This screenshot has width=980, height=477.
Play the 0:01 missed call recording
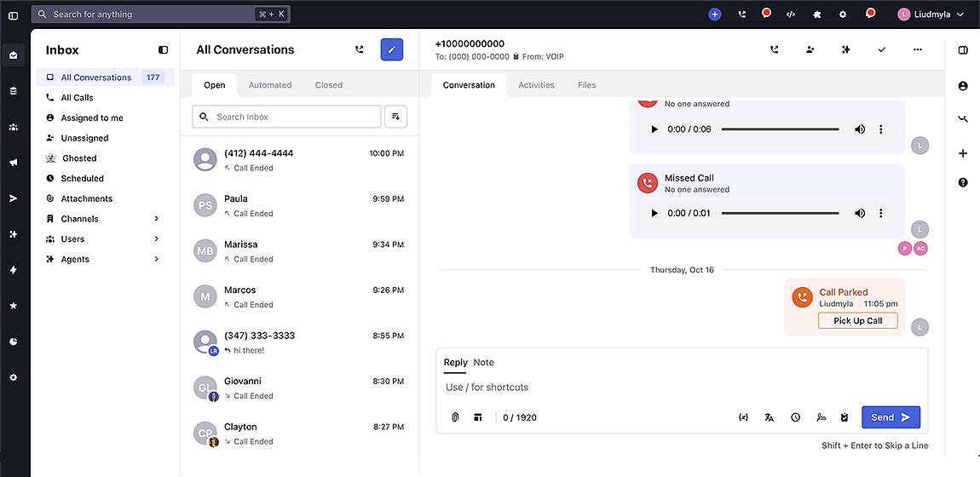point(654,213)
